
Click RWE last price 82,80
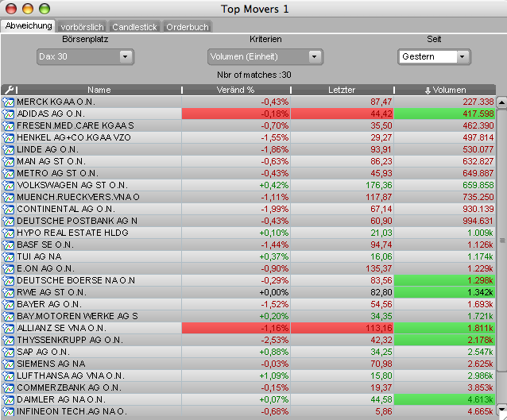[381, 293]
